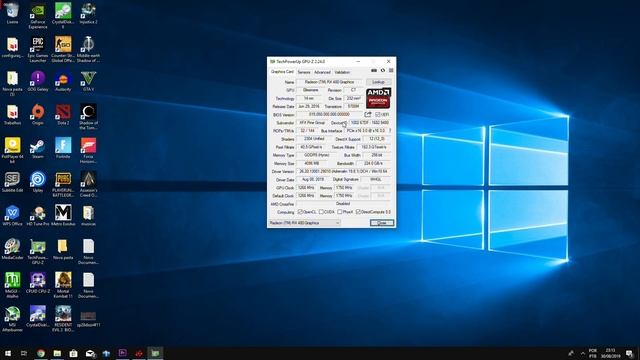Image resolution: width=640 pixels, height=360 pixels.
Task: Click the GPU-Z screenshot camera icon
Action: click(x=374, y=71)
